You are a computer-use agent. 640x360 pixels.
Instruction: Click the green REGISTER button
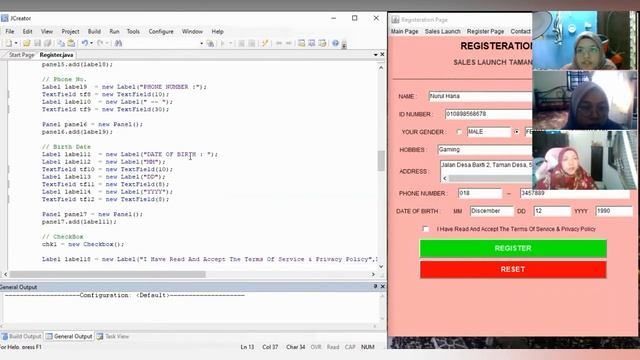pos(513,249)
